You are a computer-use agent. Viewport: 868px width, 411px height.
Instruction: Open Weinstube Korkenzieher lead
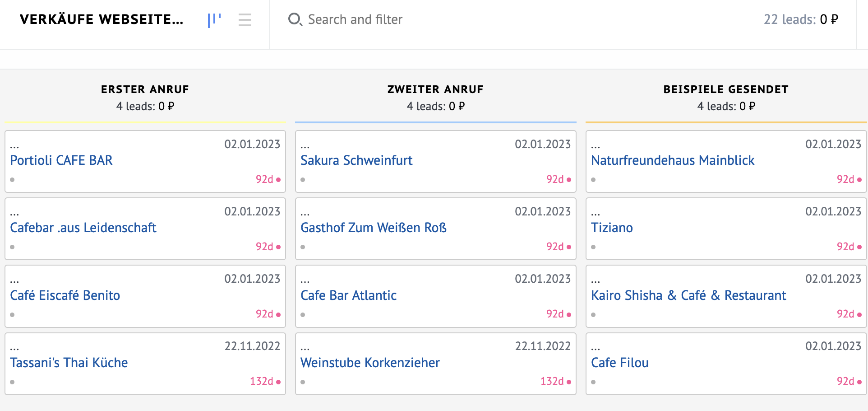[370, 363]
